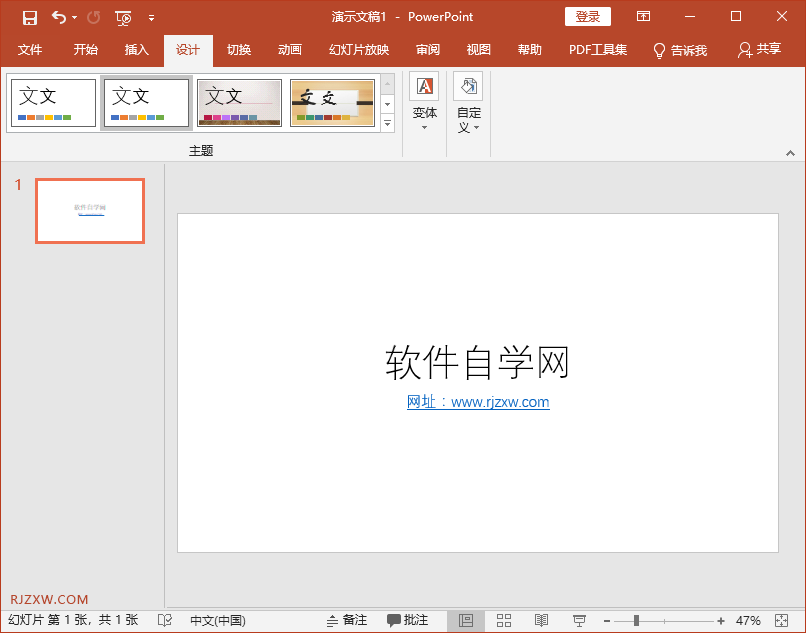Toggle Normal view in status bar
This screenshot has width=806, height=633.
[x=467, y=620]
